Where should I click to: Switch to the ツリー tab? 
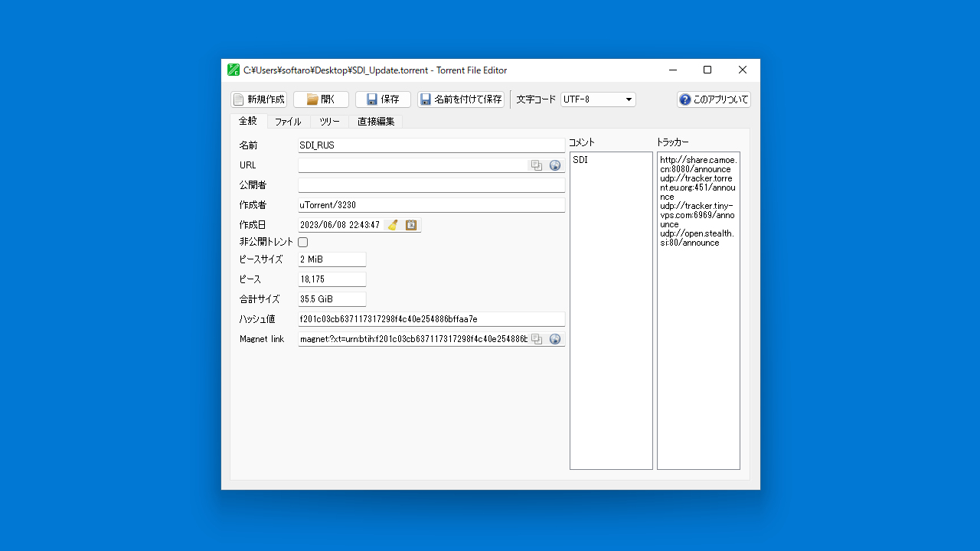coord(329,122)
